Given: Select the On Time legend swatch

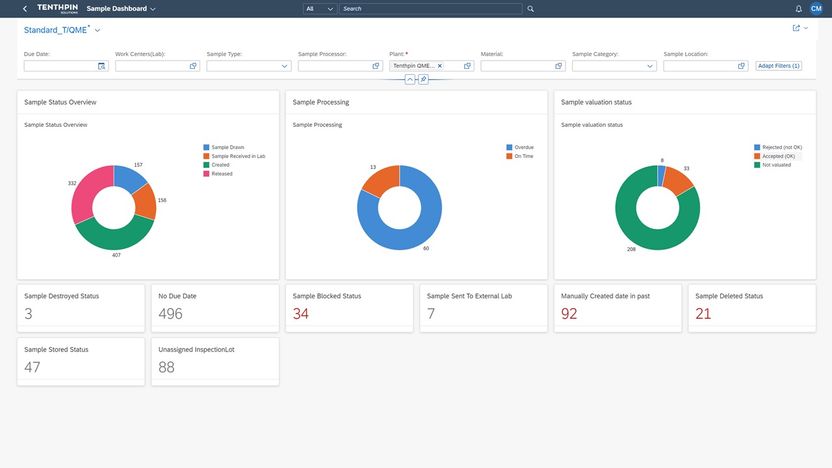Looking at the screenshot, I should (509, 156).
